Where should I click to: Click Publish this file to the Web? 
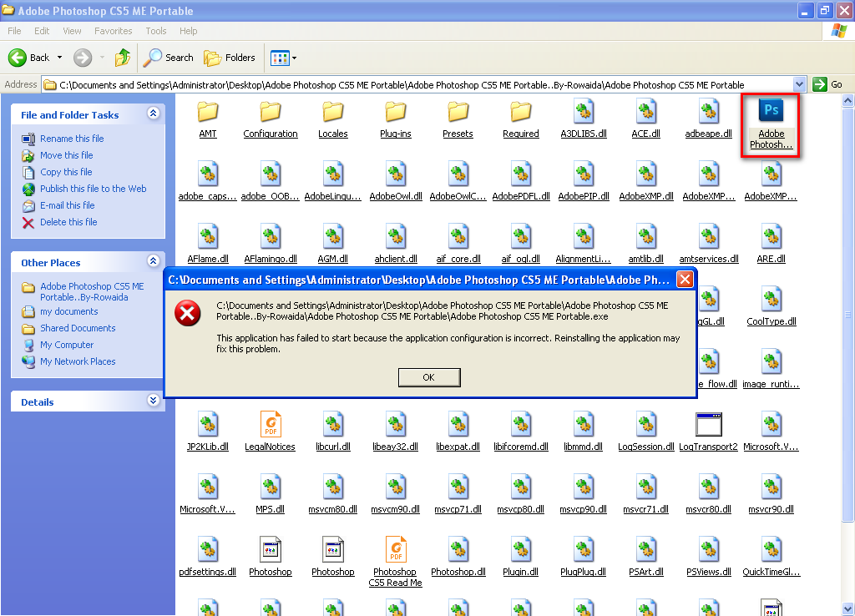click(94, 189)
